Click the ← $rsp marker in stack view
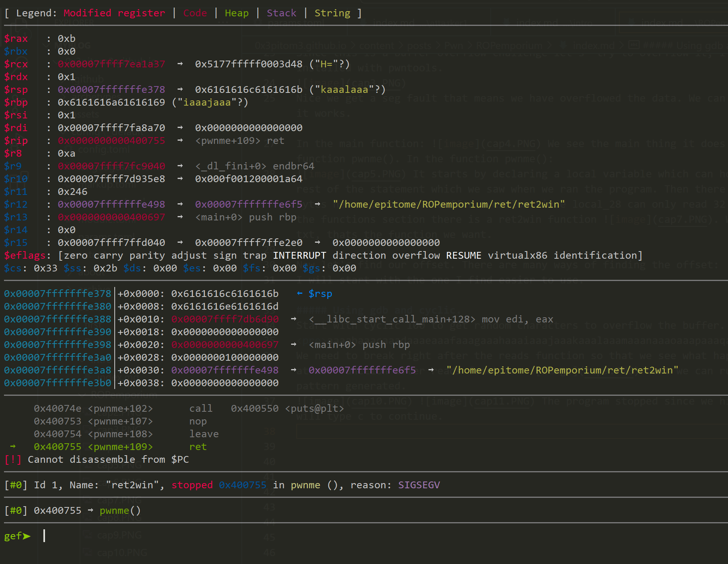Image resolution: width=728 pixels, height=564 pixels. tap(315, 294)
